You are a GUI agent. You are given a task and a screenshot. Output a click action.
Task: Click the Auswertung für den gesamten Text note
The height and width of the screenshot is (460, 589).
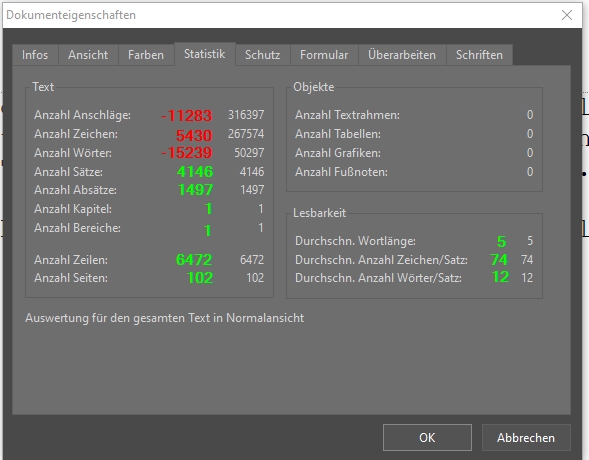tap(165, 318)
